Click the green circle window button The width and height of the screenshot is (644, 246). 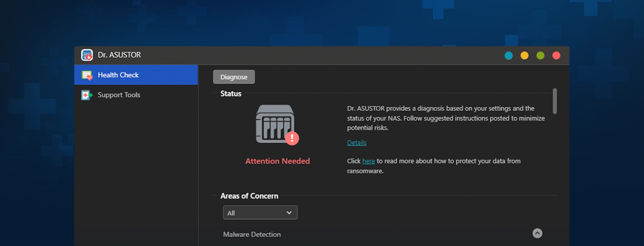point(540,55)
